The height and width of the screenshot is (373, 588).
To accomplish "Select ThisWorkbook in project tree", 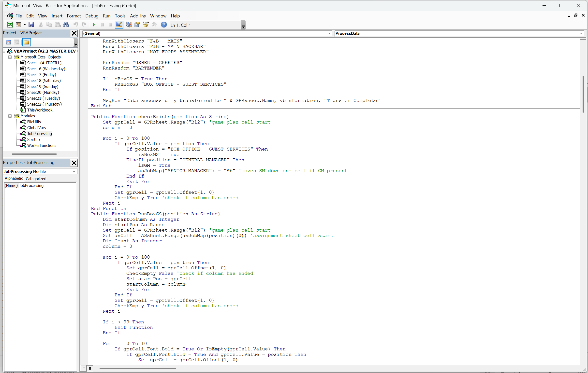I will click(40, 110).
